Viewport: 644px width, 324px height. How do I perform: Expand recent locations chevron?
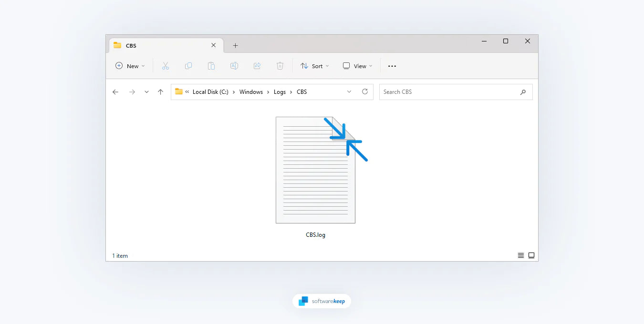[x=146, y=92]
